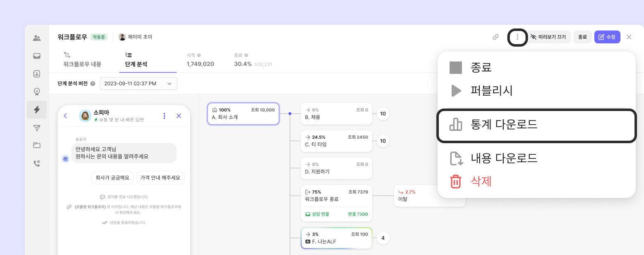Expand the 단계 분석 버전 date dropdown

pos(138,83)
